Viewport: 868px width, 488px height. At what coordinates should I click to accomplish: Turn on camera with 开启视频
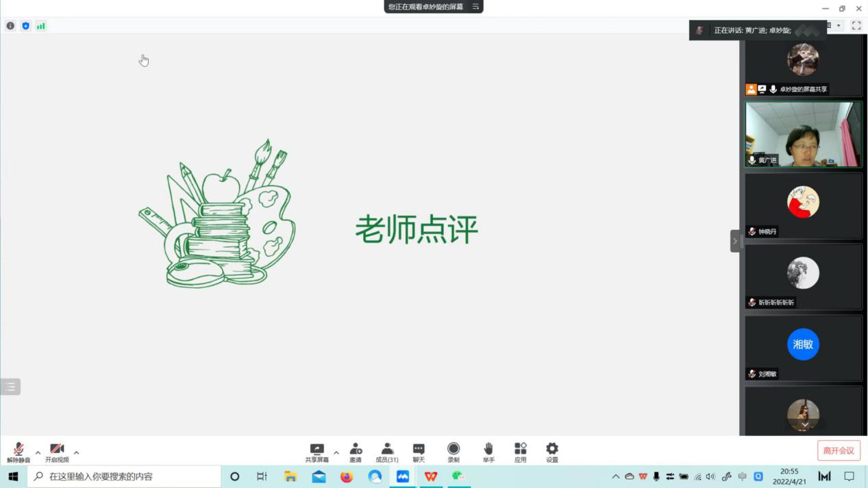57,451
